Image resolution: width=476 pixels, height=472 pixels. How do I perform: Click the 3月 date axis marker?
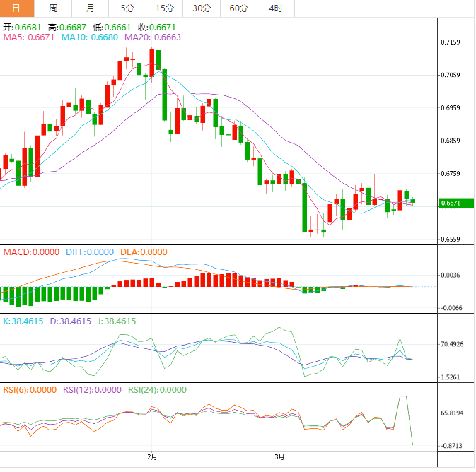tap(280, 456)
